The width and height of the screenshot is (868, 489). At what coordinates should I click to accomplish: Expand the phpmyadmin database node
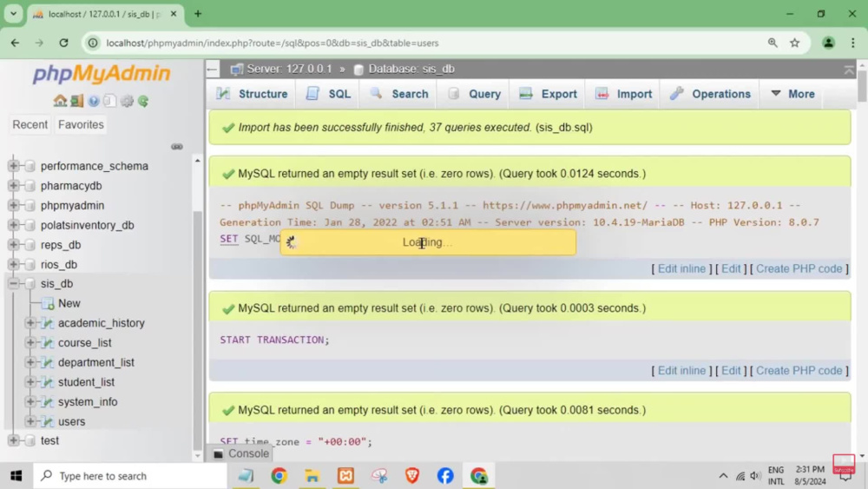[13, 206]
